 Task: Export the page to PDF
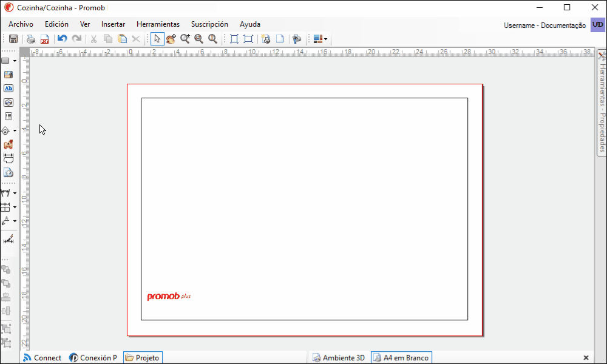pos(44,39)
